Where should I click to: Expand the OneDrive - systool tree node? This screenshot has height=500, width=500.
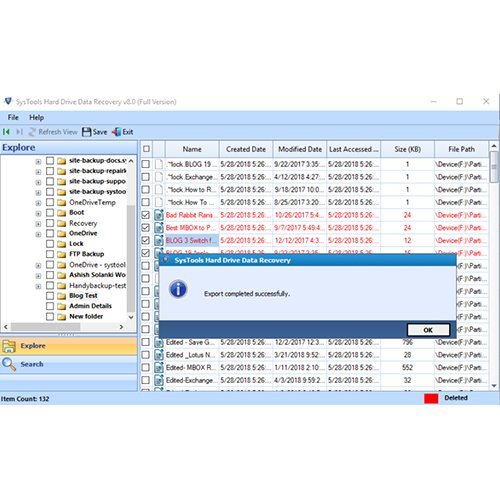click(x=38, y=265)
